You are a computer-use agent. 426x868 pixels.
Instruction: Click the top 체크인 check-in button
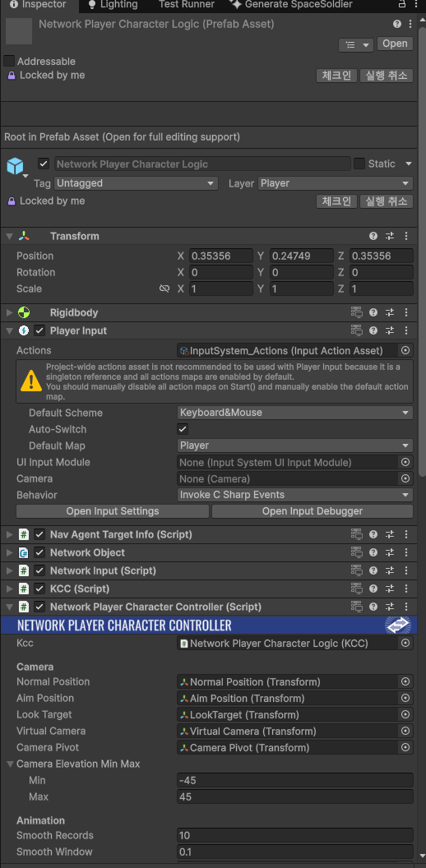click(x=336, y=76)
